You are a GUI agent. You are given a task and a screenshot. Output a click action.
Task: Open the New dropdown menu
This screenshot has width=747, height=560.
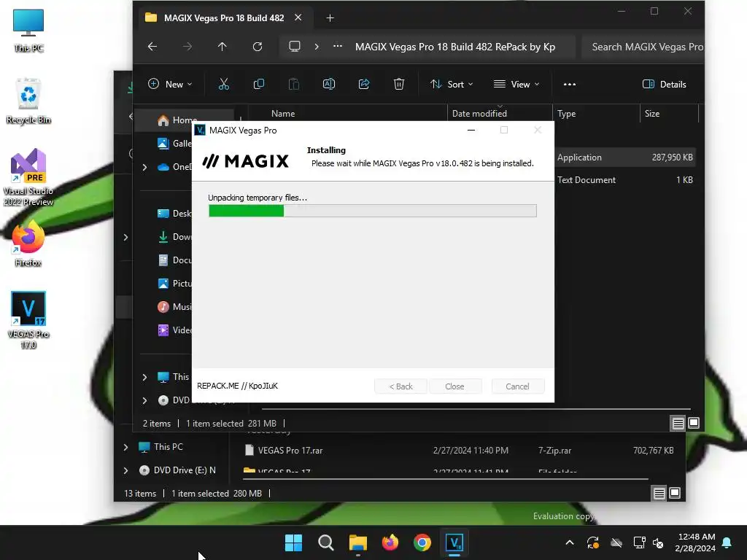coord(169,85)
